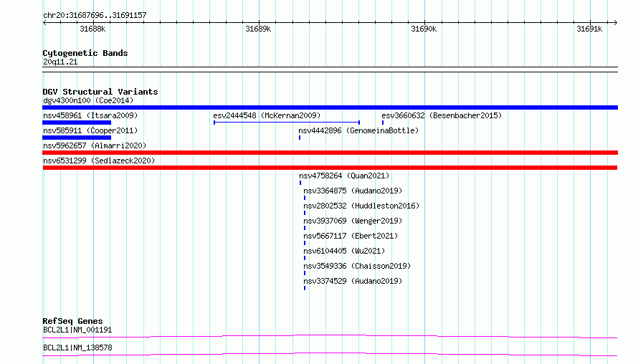Viewport: 638px width, 364px height.
Task: Click the thin esv2444548 span line
Action: click(x=287, y=123)
